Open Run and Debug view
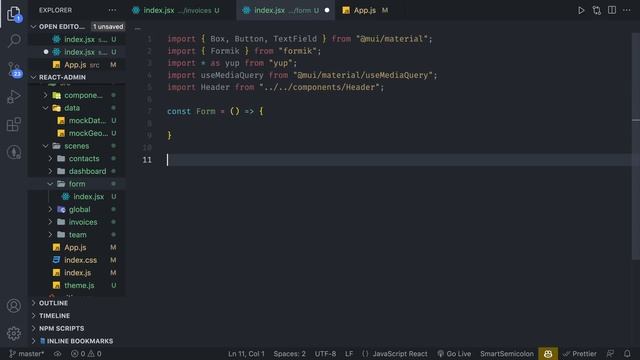640x360 pixels. pyautogui.click(x=14, y=97)
